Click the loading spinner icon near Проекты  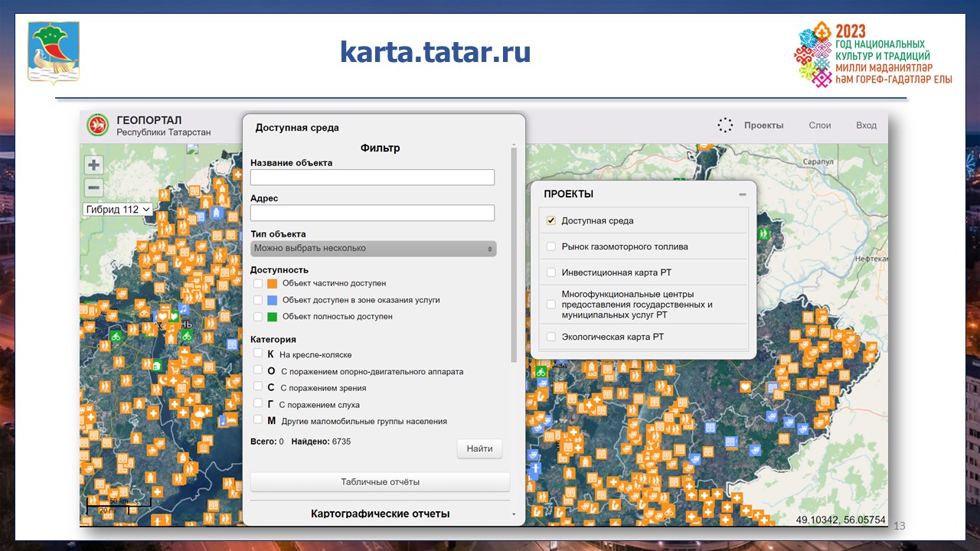tap(725, 126)
